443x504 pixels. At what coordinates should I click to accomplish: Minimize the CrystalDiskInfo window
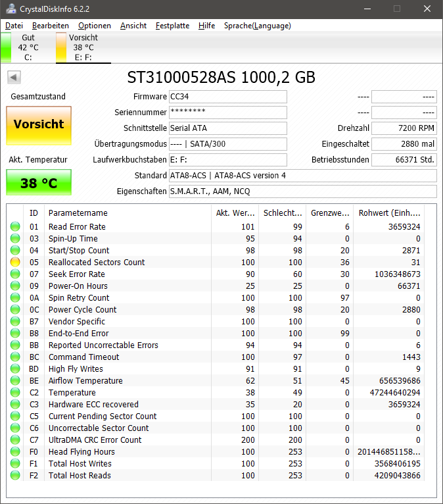tap(367, 9)
